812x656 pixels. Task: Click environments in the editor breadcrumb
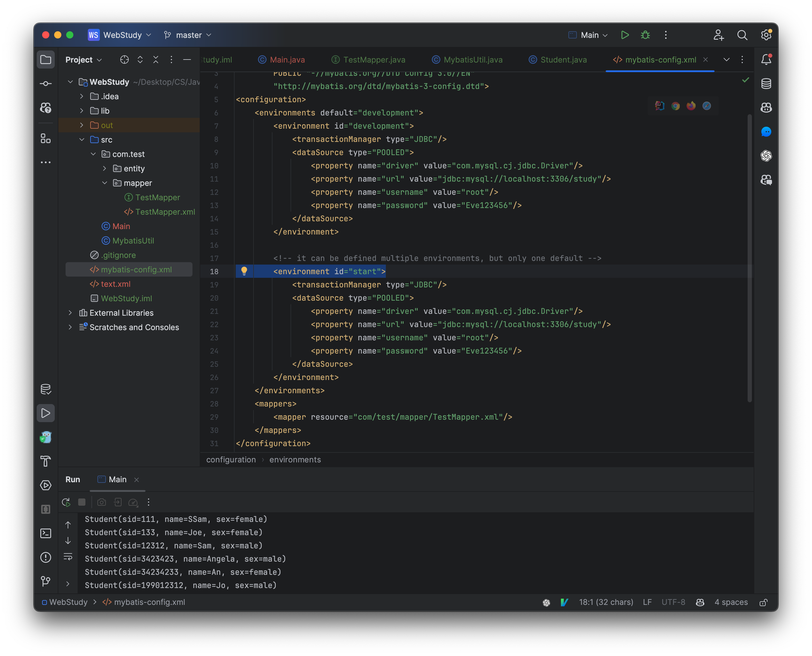click(295, 459)
